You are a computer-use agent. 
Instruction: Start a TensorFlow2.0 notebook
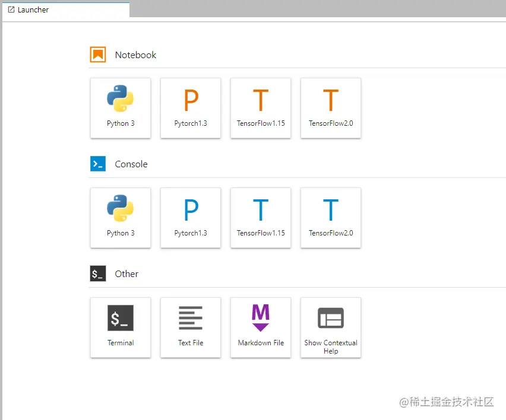(331, 108)
